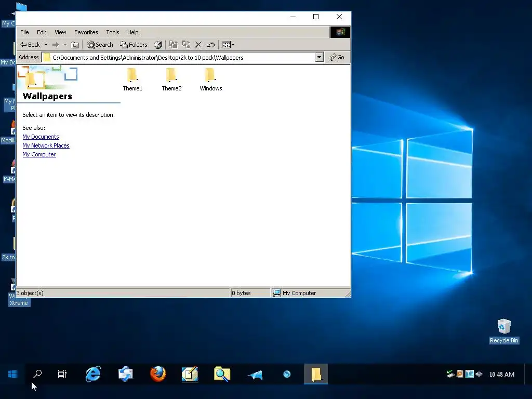Launch Outlook Express mail from the taskbar
The width and height of the screenshot is (532, 399).
click(126, 374)
